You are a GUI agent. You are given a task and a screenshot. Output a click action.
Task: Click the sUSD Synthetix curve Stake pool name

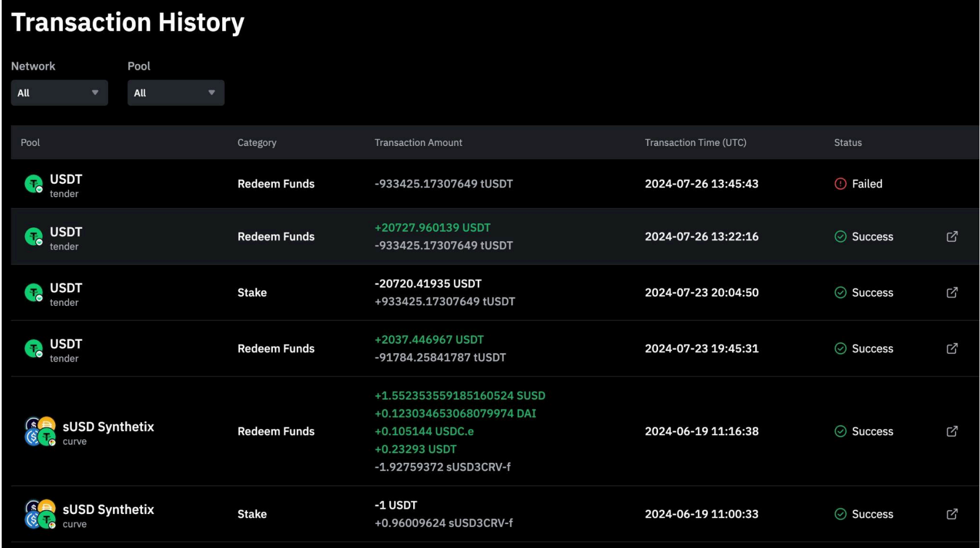pos(108,510)
